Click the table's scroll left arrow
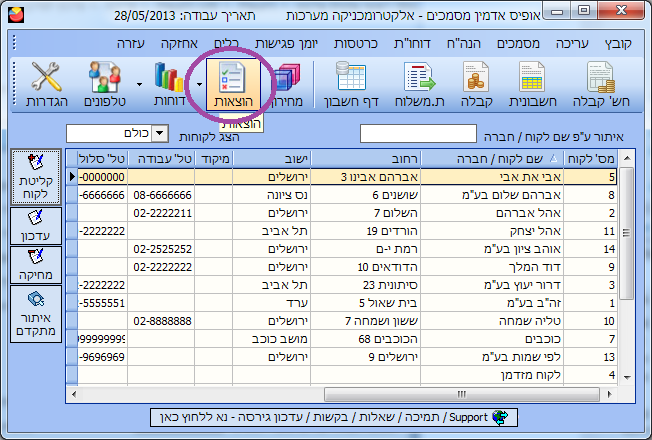Image resolution: width=652 pixels, height=440 pixels. (74, 394)
